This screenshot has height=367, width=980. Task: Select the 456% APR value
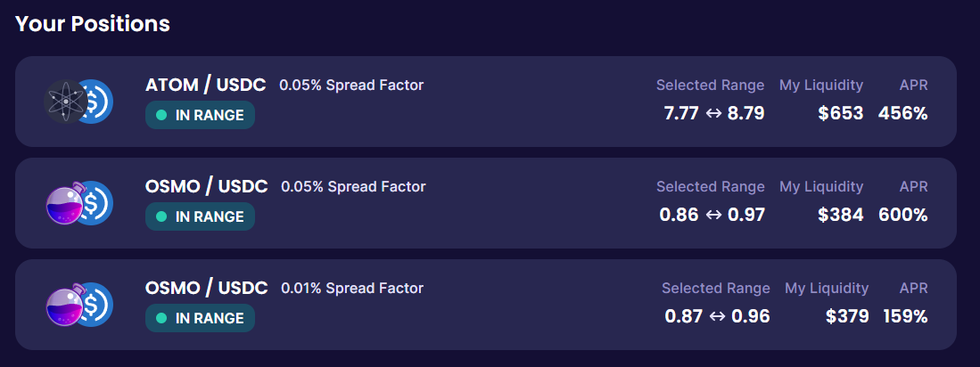coord(902,114)
